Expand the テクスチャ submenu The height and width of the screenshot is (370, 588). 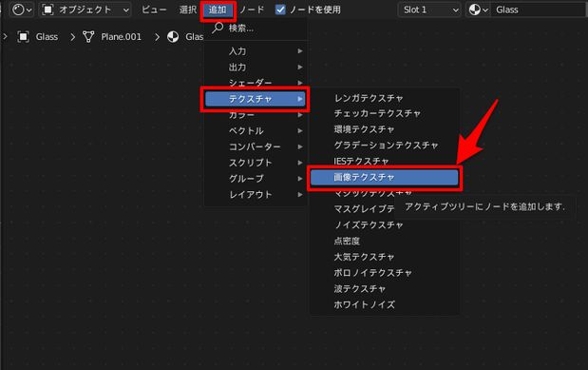click(255, 99)
